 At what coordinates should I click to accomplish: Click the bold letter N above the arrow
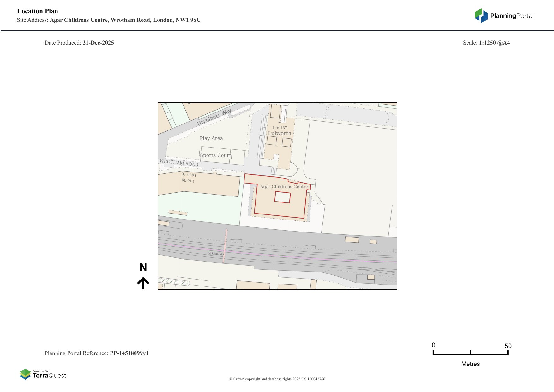(x=144, y=267)
